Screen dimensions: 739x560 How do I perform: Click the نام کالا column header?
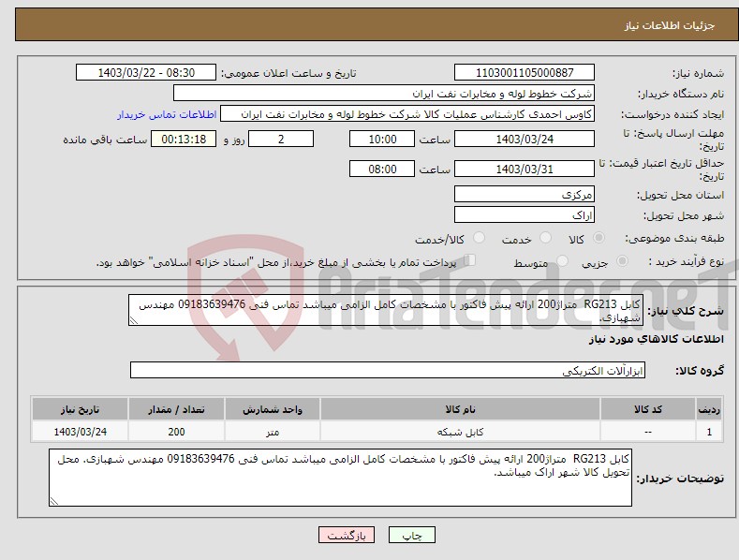[x=460, y=409]
